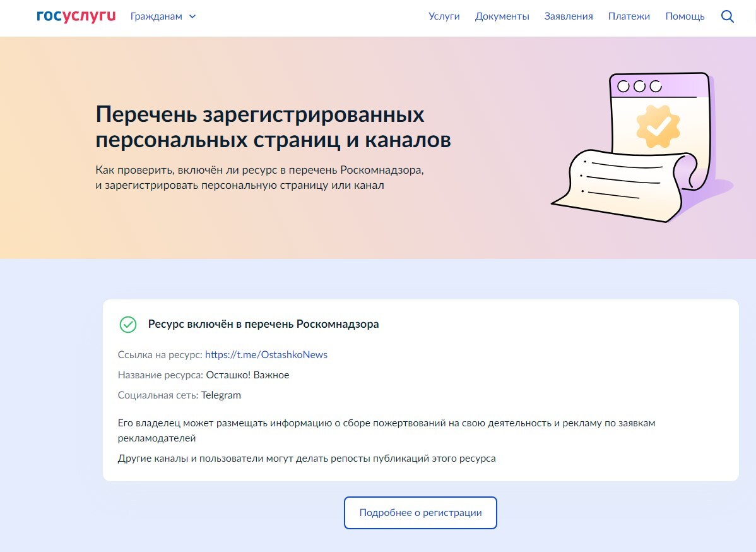Viewport: 756px width, 552px height.
Task: Follow the https://t.me/OstashkoNews link
Action: coord(266,355)
